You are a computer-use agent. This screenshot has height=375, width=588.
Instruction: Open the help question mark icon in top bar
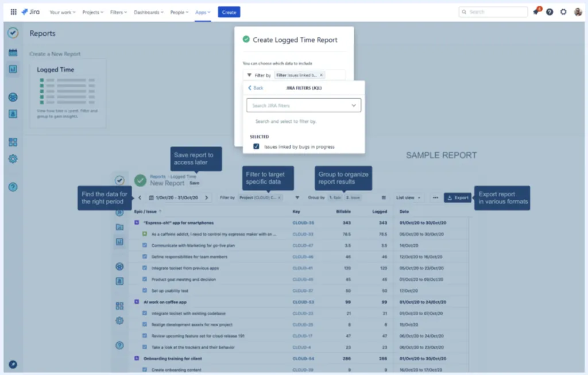click(x=550, y=12)
